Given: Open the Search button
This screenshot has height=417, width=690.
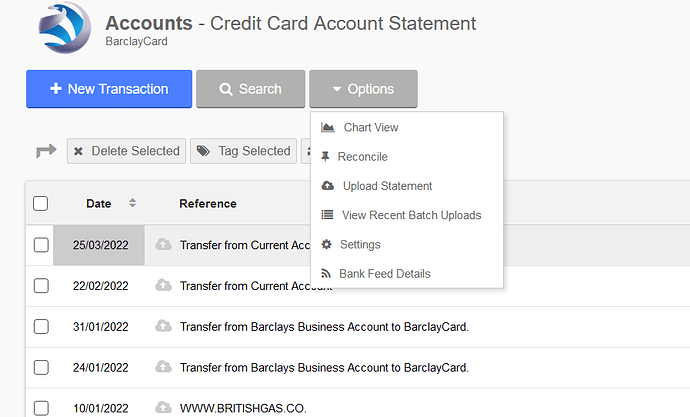Looking at the screenshot, I should (x=250, y=89).
